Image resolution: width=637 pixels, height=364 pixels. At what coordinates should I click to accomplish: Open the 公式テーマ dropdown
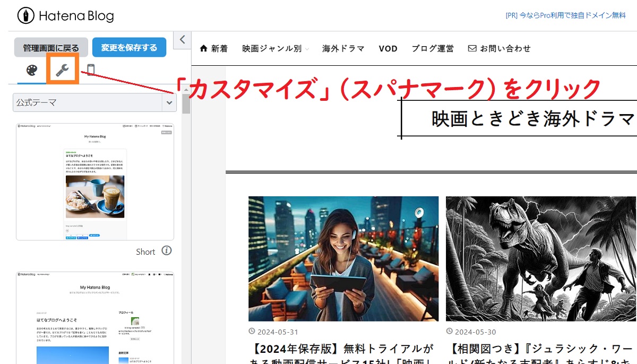(x=93, y=102)
